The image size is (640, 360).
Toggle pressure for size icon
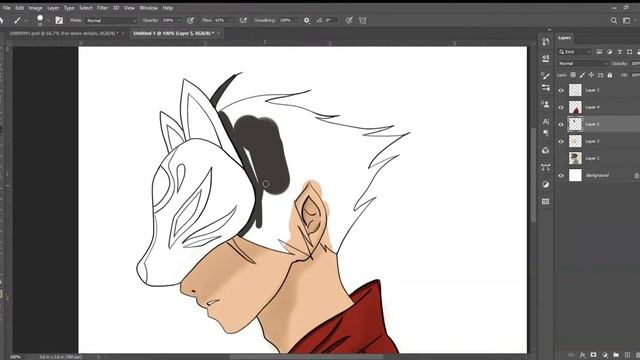[349, 20]
